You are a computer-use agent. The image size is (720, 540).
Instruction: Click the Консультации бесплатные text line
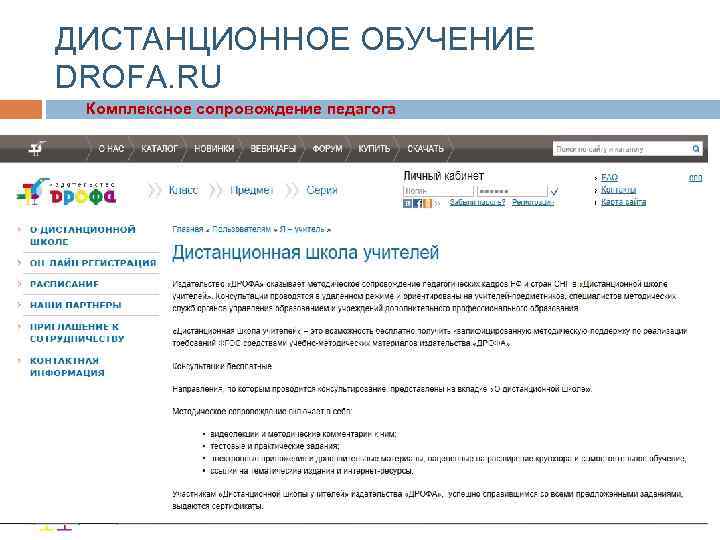[x=222, y=366]
